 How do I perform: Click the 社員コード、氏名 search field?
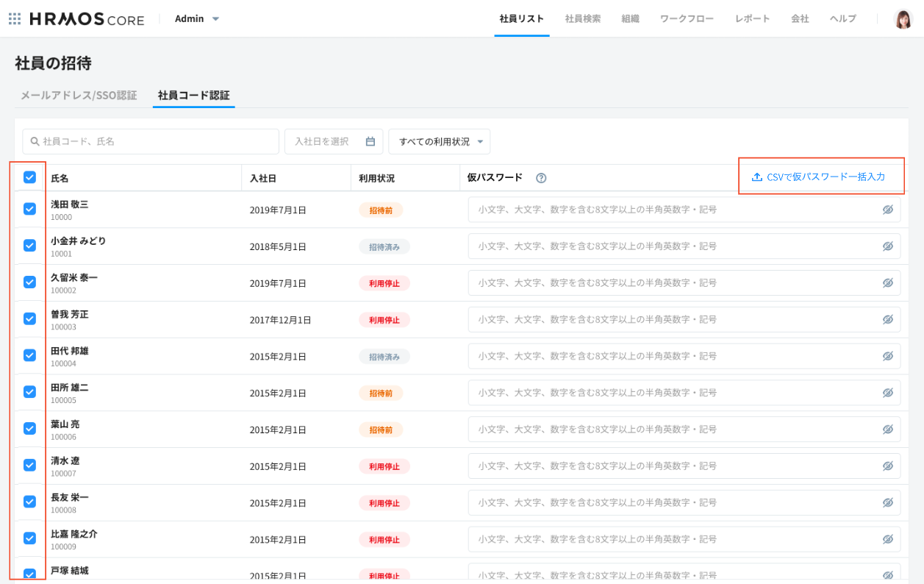point(151,141)
